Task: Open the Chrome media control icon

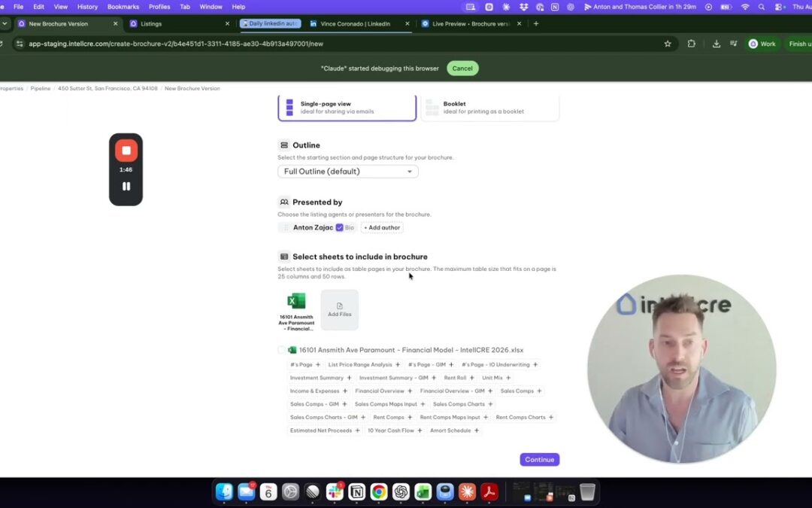Action: click(x=733, y=44)
